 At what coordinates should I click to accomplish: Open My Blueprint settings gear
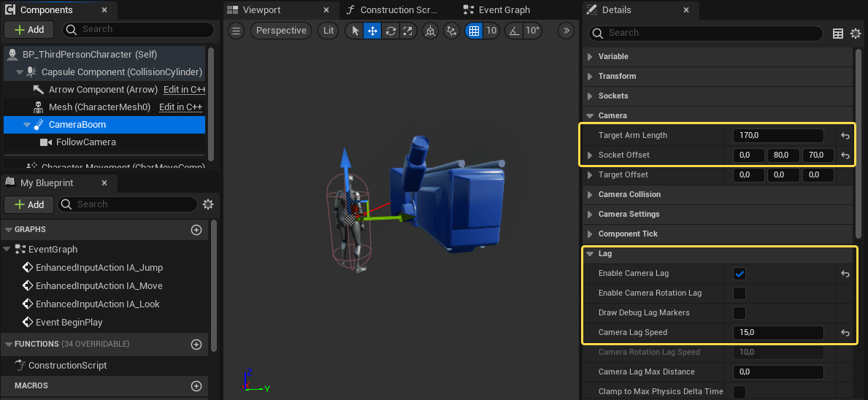[208, 204]
